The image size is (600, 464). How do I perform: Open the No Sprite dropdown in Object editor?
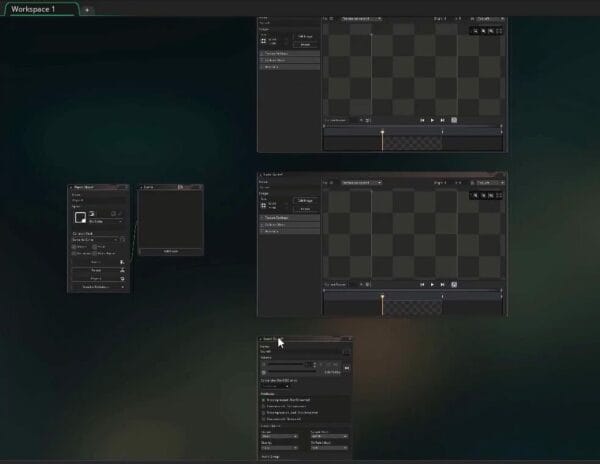point(106,221)
